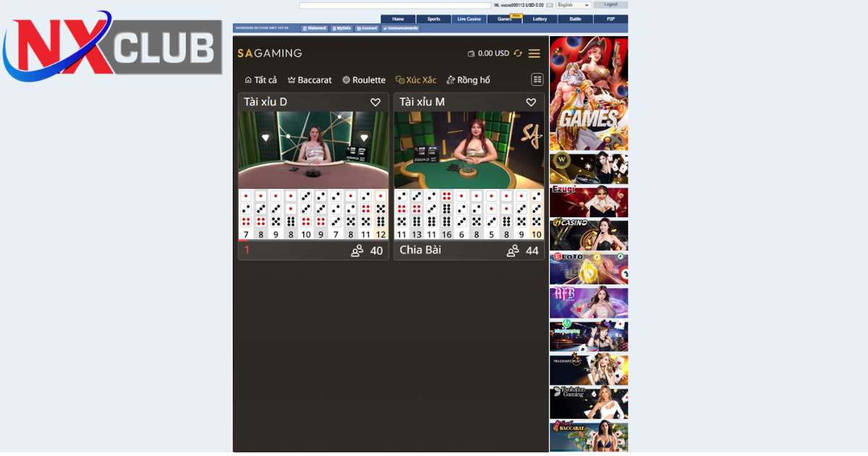Click the top announcement text field
The width and height of the screenshot is (868, 456).
(395, 5)
